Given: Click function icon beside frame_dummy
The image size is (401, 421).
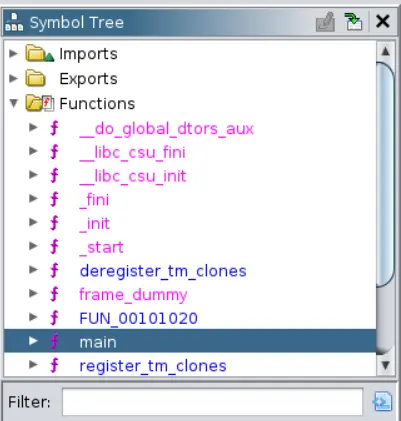Looking at the screenshot, I should (54, 295).
